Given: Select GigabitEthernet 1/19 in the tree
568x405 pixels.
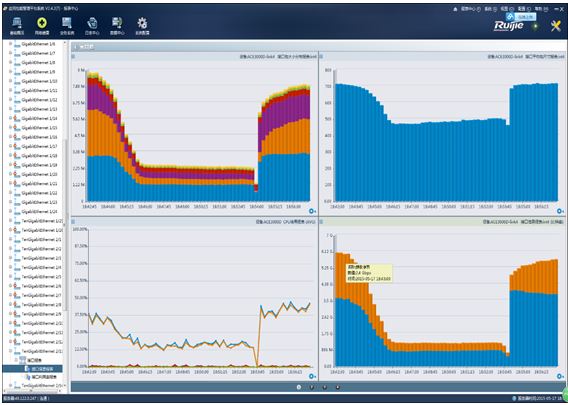Looking at the screenshot, I should point(39,165).
